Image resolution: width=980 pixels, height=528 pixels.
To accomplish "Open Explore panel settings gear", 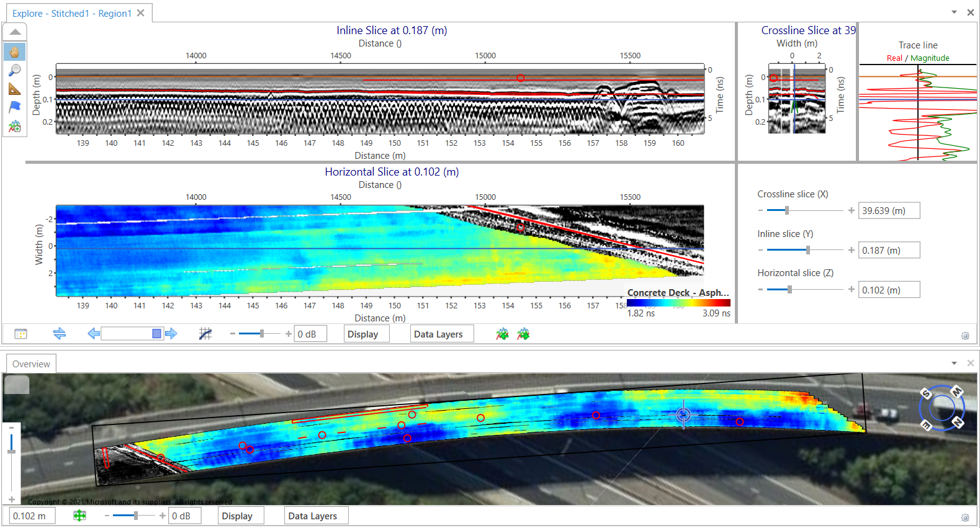I will coord(965,336).
